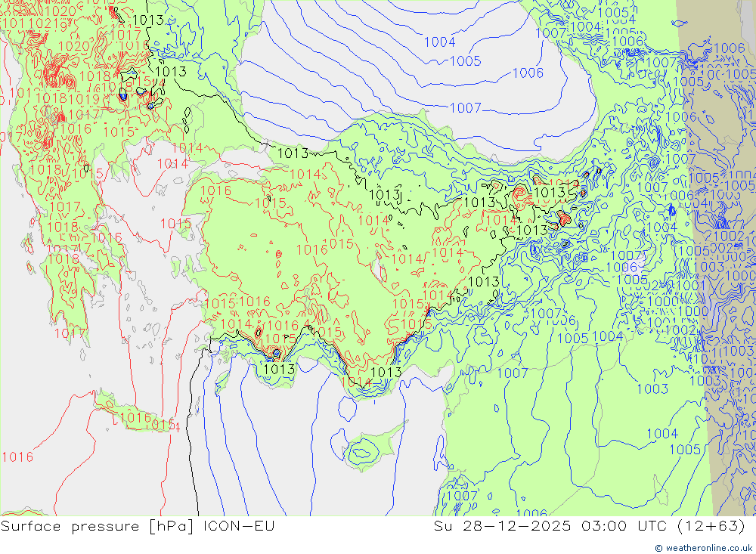Click the small closed isobar inside Cyprus
This screenshot has height=554, width=756.
362,453
